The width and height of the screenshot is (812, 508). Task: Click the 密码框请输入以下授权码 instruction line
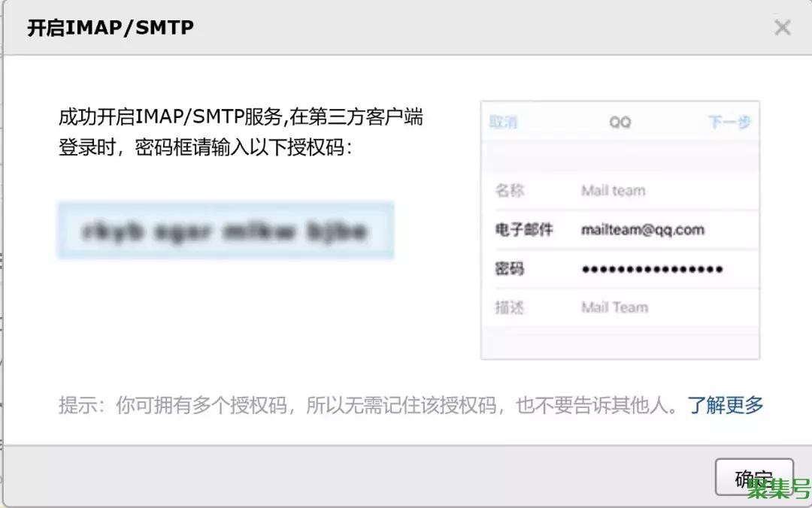click(x=205, y=147)
